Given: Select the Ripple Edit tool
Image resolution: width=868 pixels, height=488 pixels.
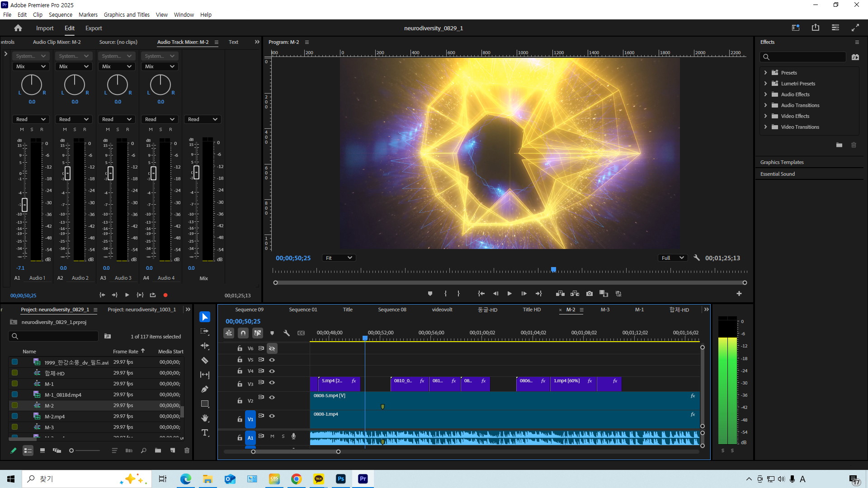Looking at the screenshot, I should click(205, 346).
